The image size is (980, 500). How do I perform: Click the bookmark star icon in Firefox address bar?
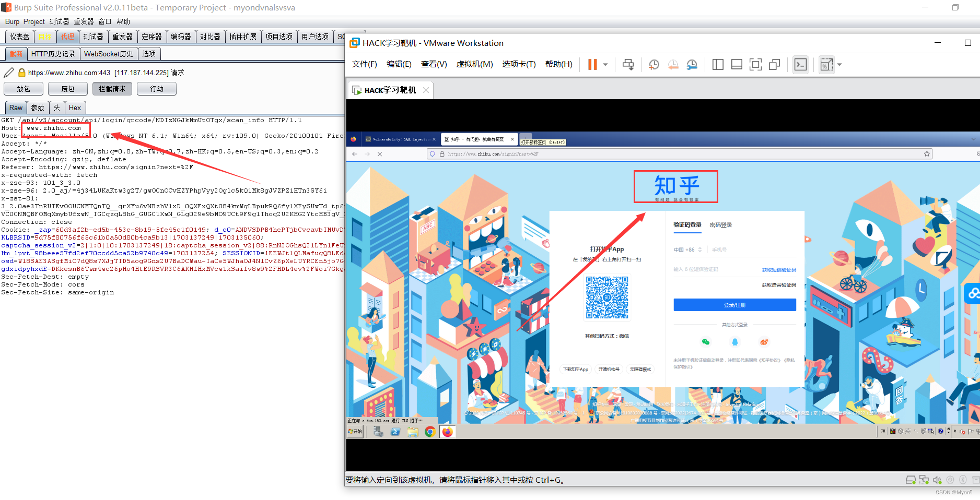927,154
